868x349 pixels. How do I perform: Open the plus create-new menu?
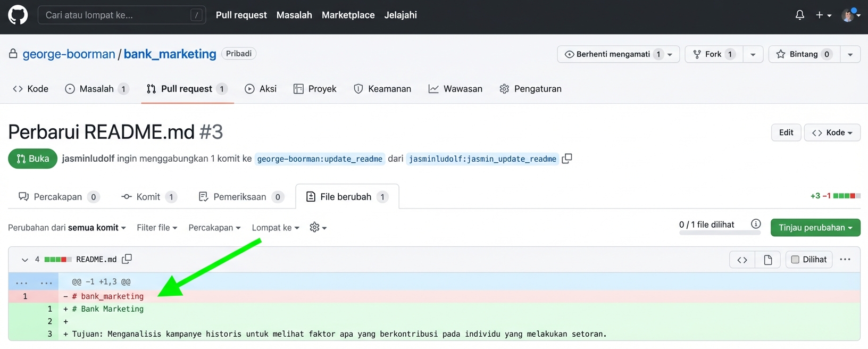pos(823,15)
